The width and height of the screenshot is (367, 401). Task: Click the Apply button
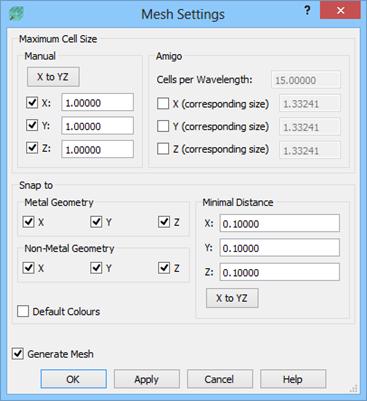[147, 379]
